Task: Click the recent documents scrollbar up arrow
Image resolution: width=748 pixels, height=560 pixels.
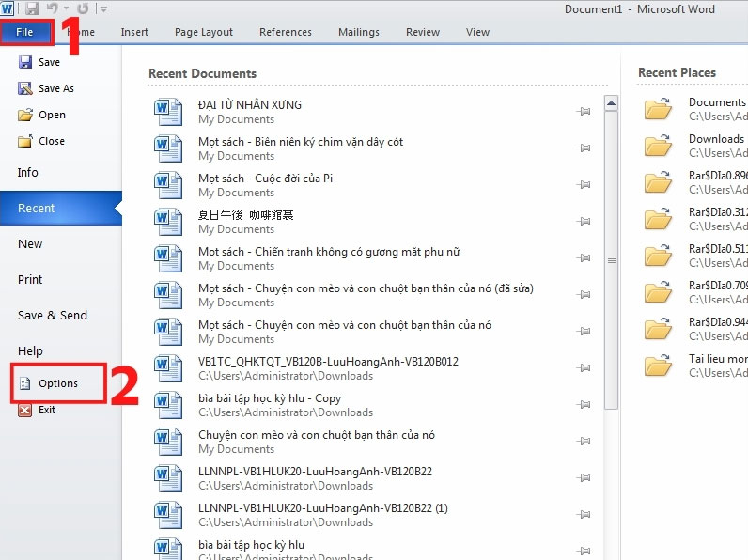Action: click(611, 103)
